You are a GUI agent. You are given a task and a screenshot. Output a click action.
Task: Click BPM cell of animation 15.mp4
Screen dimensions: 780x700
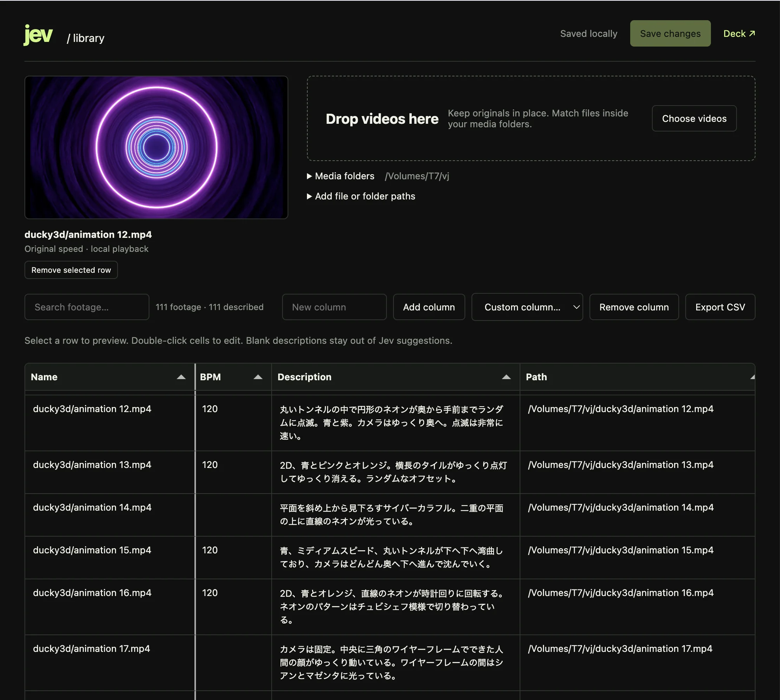233,558
